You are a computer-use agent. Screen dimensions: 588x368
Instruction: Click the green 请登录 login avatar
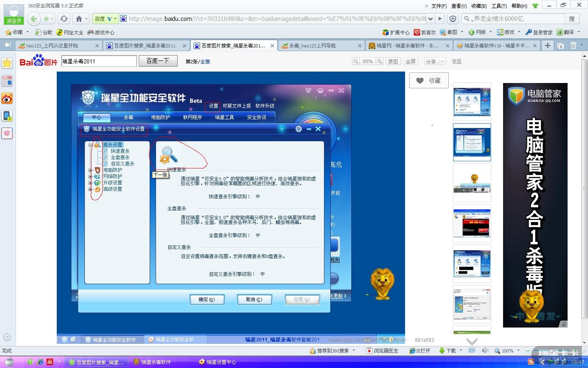tap(13, 15)
